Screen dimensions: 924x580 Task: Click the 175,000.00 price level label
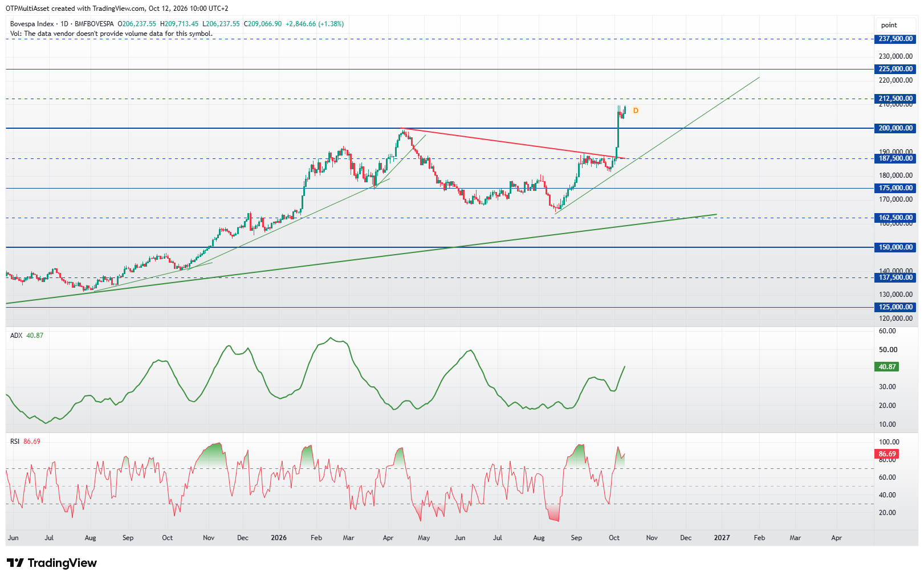pos(895,188)
